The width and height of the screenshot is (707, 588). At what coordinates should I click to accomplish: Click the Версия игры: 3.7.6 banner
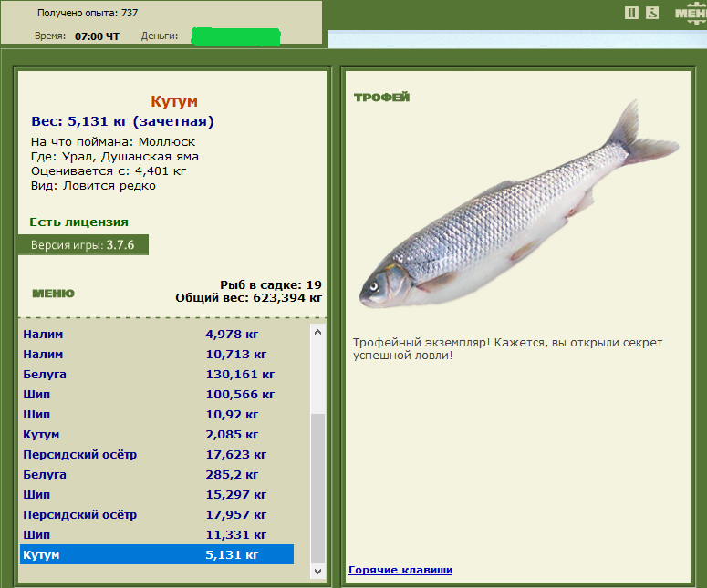coord(83,245)
